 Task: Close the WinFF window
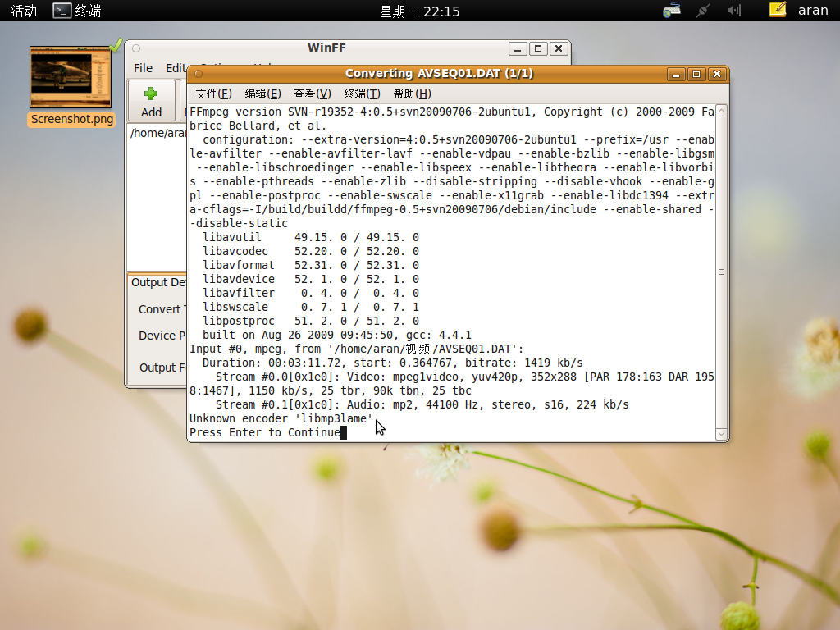[558, 48]
